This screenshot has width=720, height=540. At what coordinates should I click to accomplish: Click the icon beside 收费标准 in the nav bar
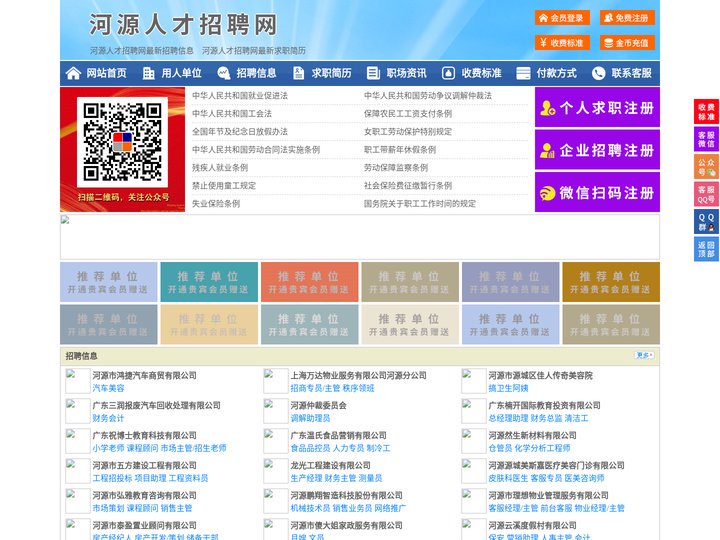pyautogui.click(x=448, y=73)
